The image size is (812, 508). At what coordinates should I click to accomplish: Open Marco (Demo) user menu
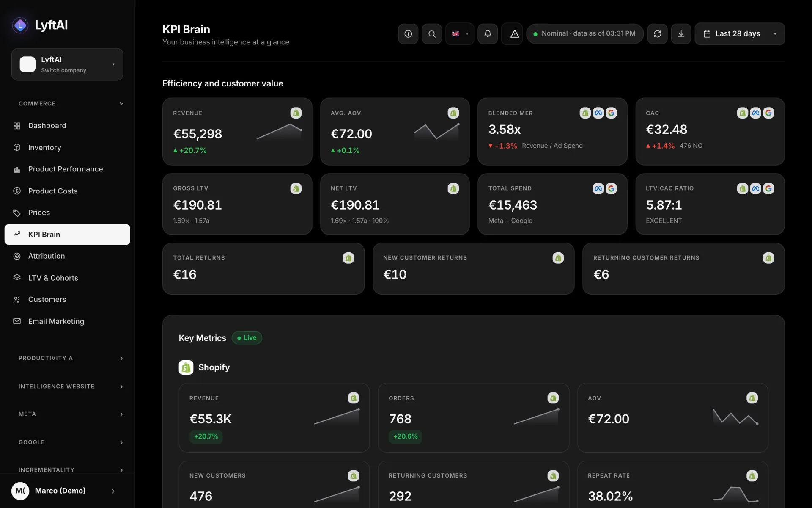tap(67, 491)
